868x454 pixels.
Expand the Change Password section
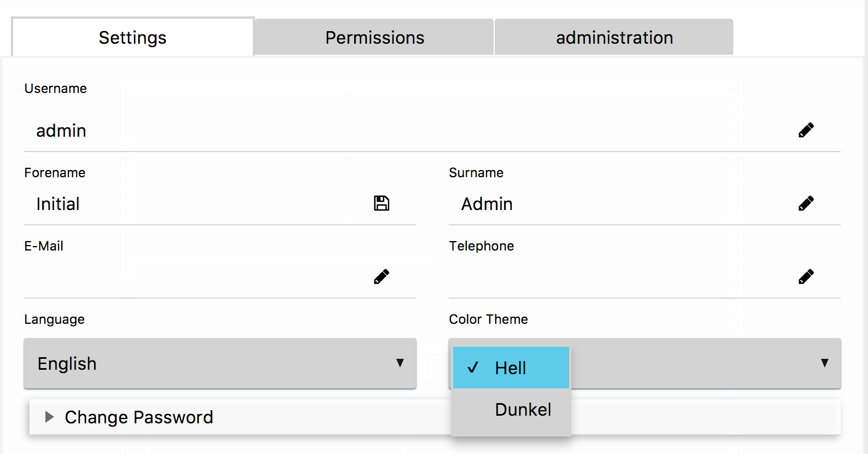point(49,417)
